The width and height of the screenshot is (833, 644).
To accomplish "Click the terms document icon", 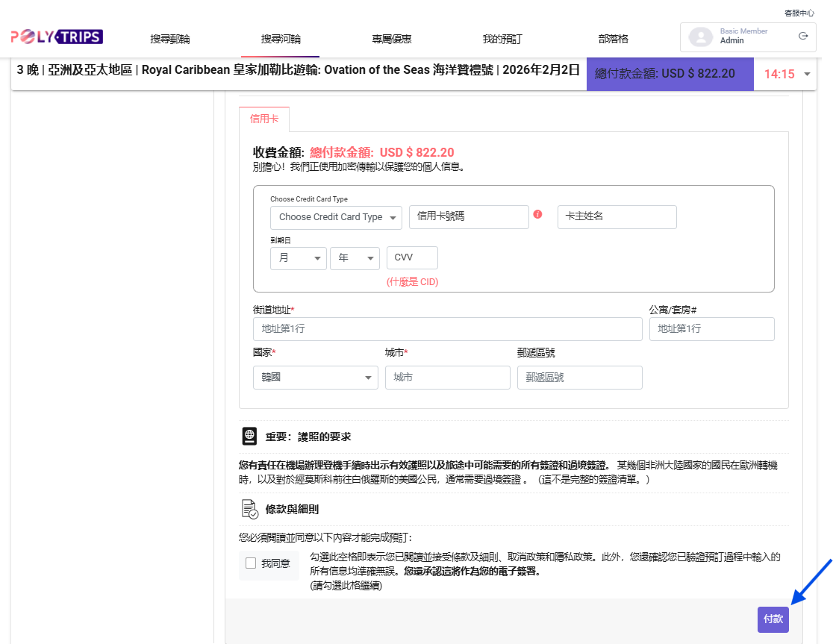I will pos(250,509).
